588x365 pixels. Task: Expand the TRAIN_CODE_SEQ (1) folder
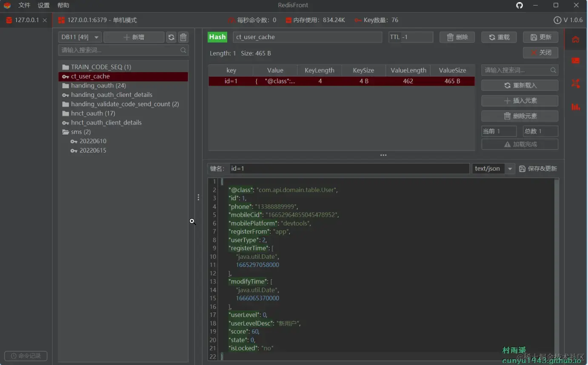66,67
